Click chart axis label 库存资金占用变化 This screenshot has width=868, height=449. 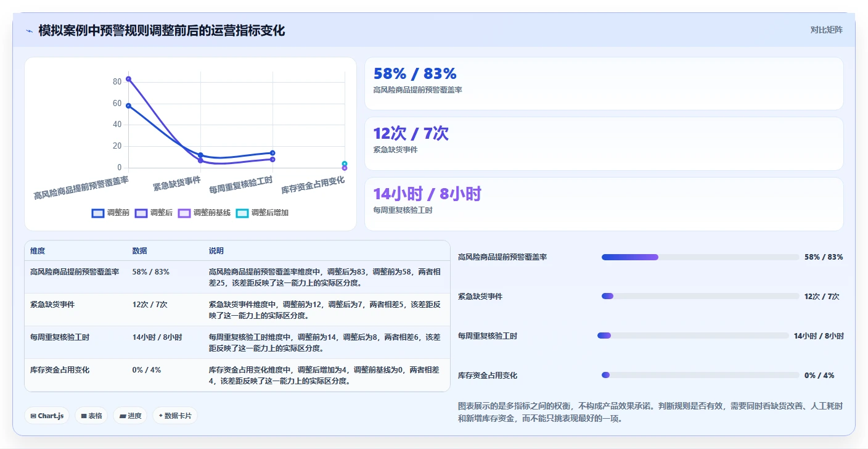tap(313, 184)
